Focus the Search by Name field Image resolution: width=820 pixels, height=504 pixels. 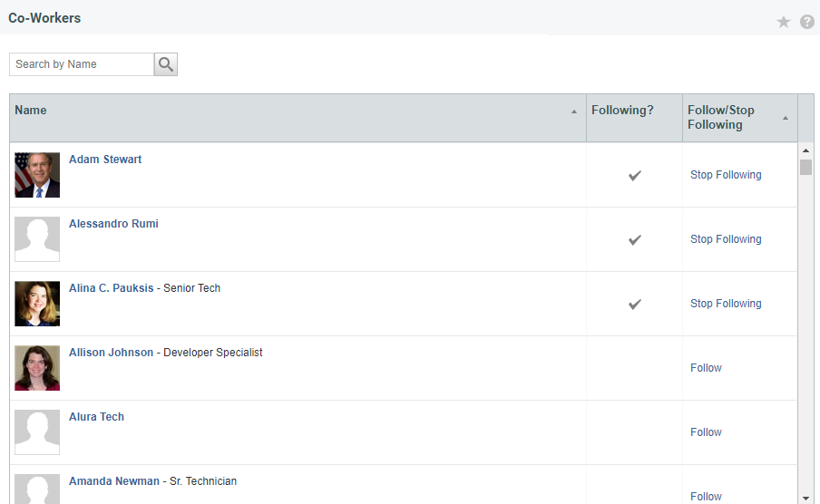(x=82, y=64)
